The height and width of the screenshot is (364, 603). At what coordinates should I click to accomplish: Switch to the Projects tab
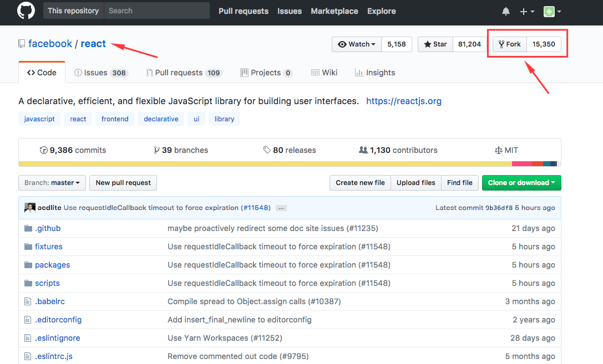pyautogui.click(x=266, y=73)
